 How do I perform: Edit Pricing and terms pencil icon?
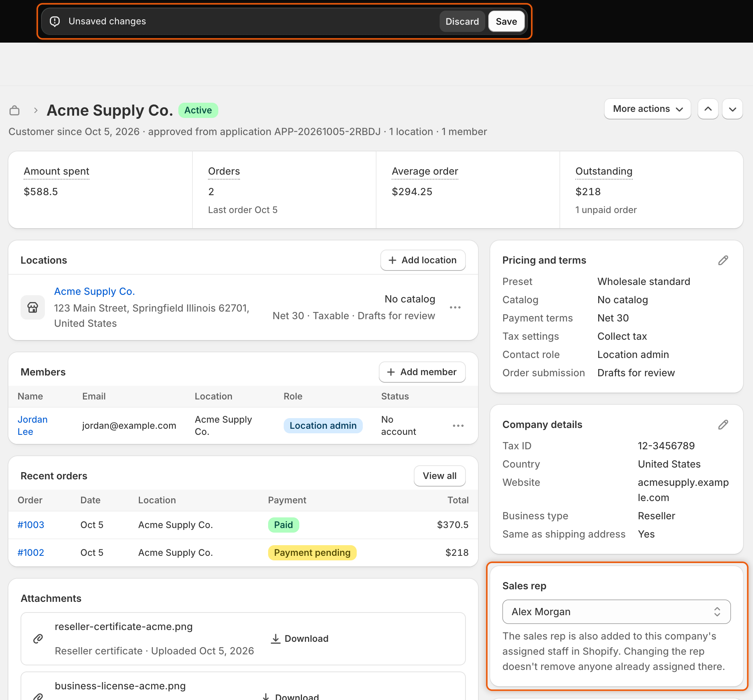coord(723,260)
